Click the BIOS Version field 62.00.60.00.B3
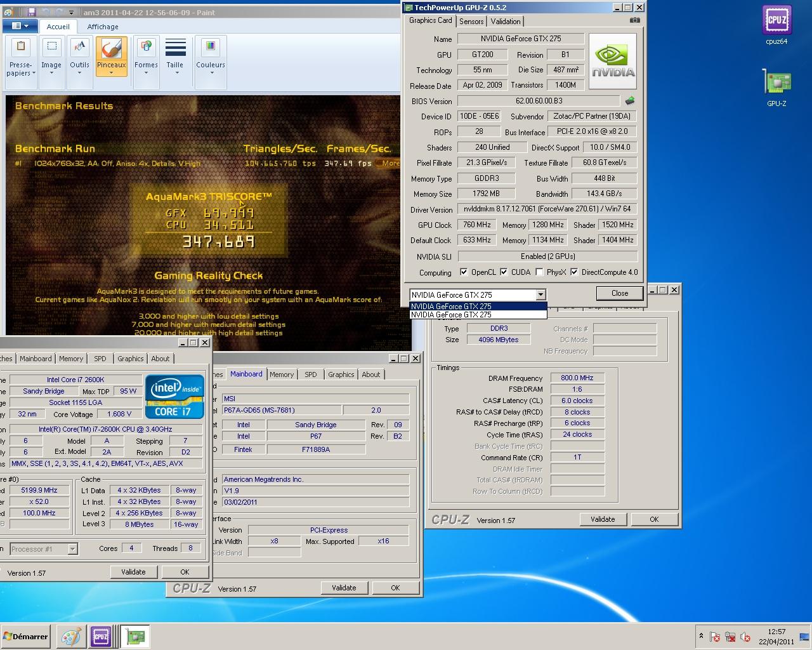812x650 pixels. (539, 101)
